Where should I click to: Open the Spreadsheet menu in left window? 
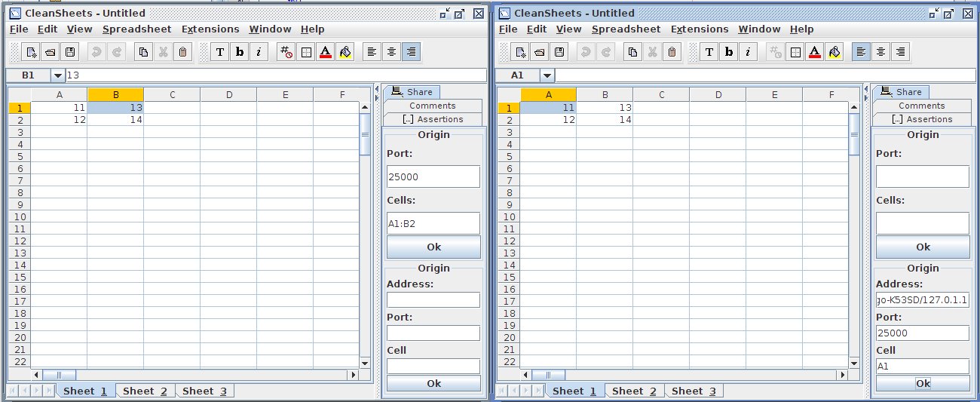click(x=136, y=29)
